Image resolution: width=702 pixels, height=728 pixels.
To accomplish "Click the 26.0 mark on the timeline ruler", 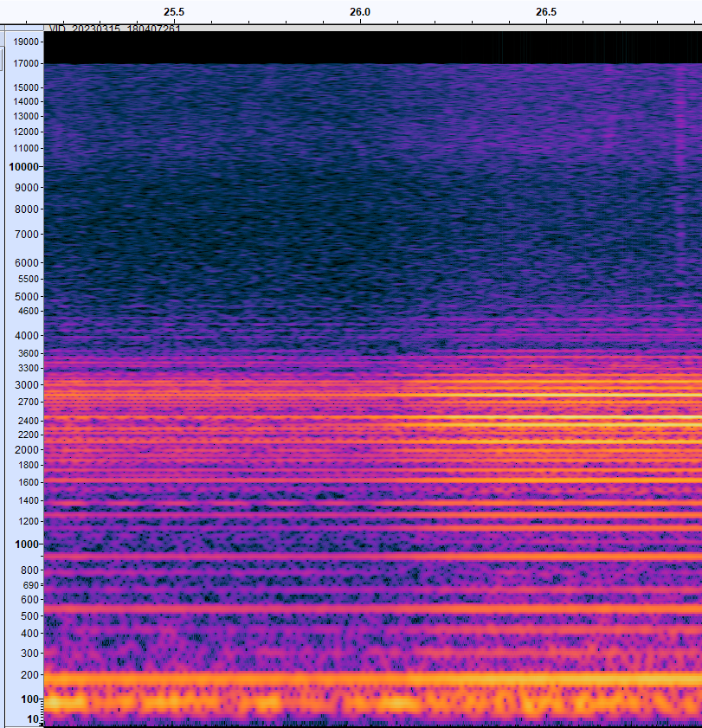I will click(360, 12).
